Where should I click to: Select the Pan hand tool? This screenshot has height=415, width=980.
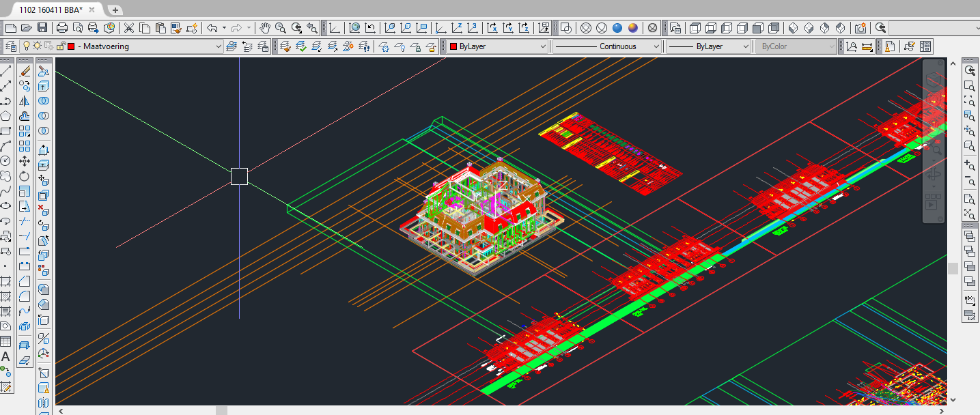[264, 28]
